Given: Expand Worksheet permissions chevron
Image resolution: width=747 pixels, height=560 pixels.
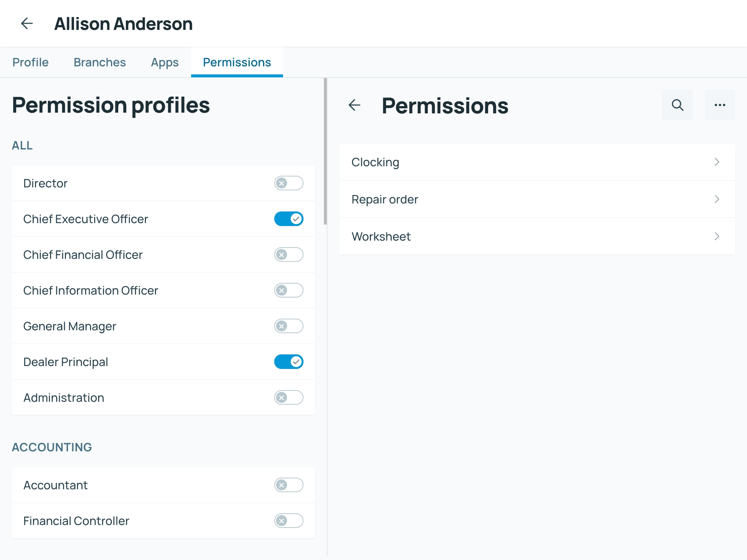Looking at the screenshot, I should 717,236.
